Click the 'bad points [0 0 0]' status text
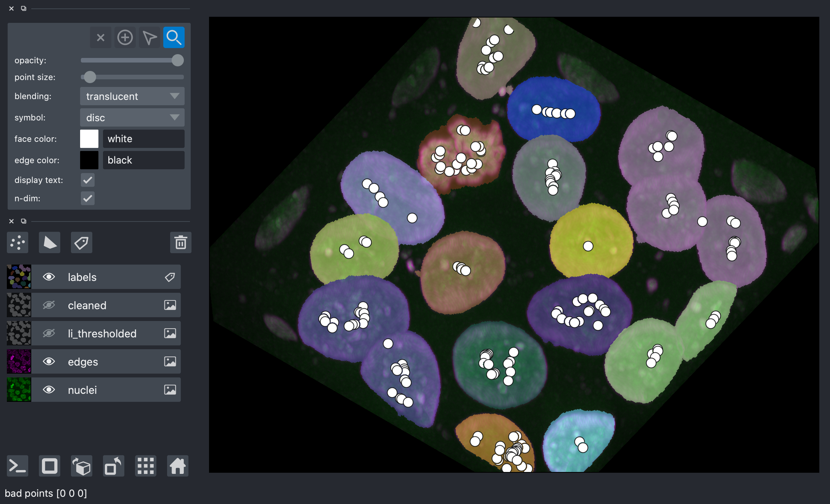The width and height of the screenshot is (830, 504). point(46,493)
